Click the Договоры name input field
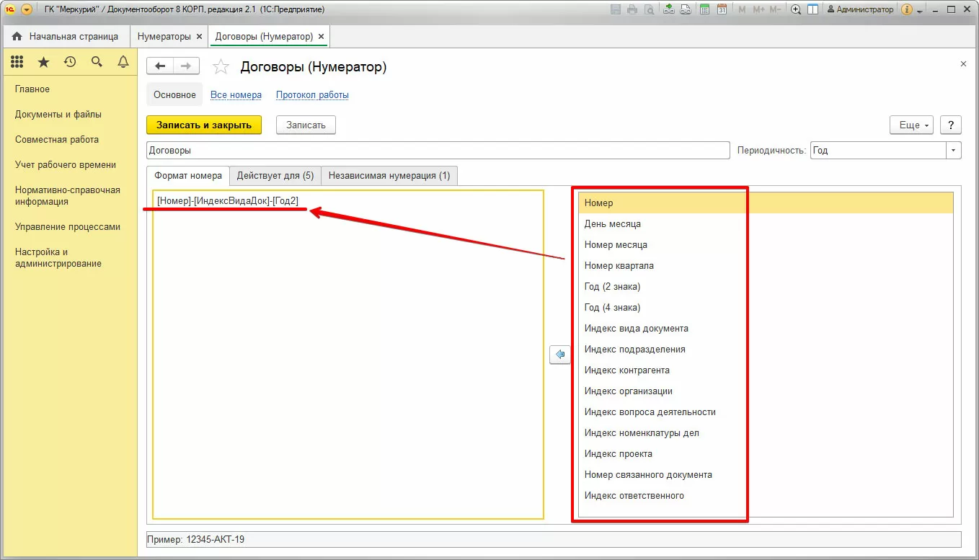Screen dimensions: 979x560 (438, 151)
